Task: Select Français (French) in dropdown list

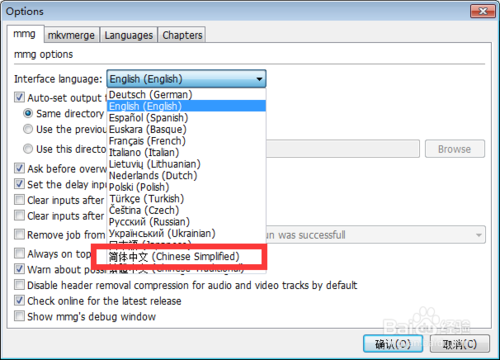Action: click(186, 141)
